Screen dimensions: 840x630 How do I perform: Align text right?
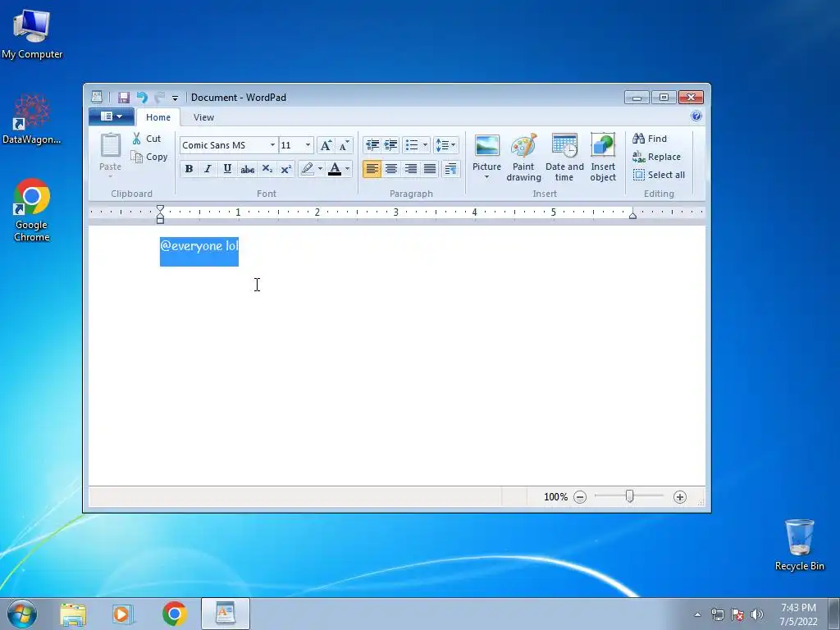[410, 169]
